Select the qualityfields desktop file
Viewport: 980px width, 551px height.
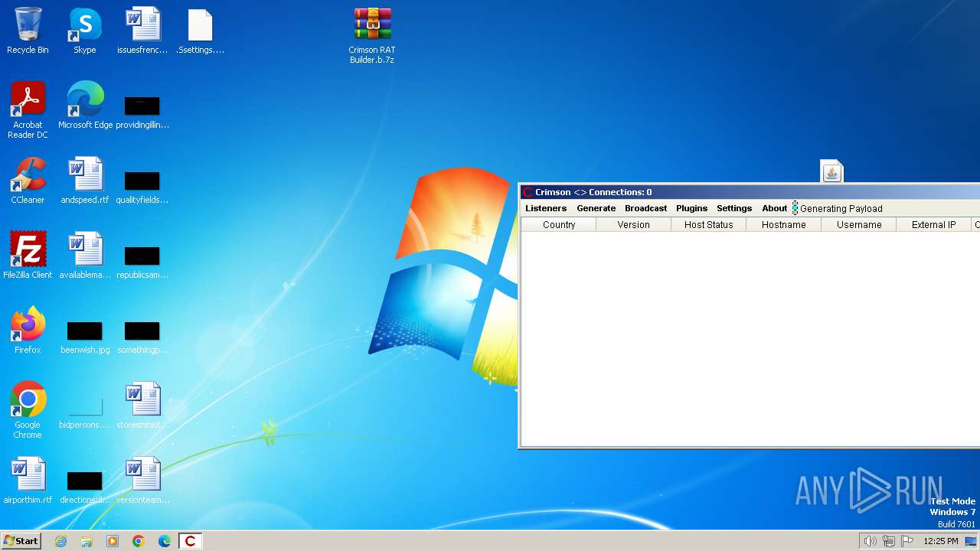pyautogui.click(x=142, y=187)
